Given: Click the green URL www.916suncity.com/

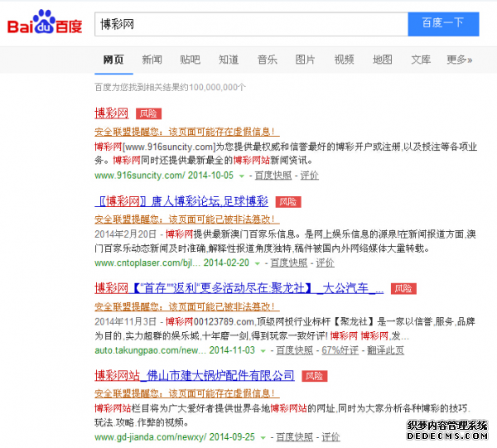Looking at the screenshot, I should [139, 176].
